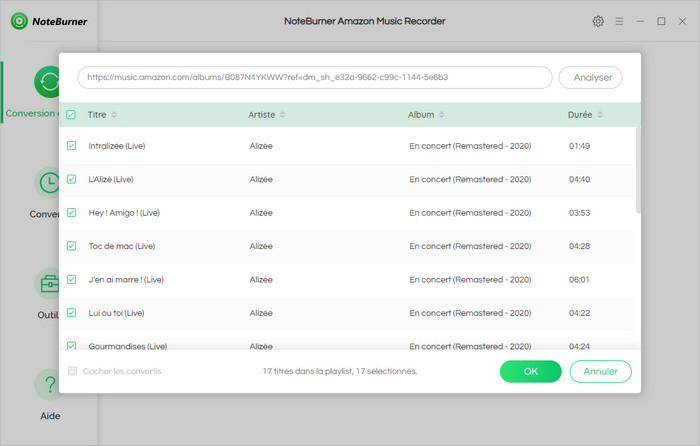
Task: Open the Aide question mark icon
Action: tap(47, 384)
